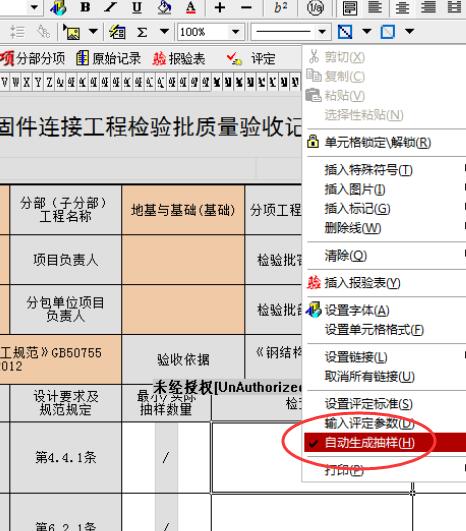Apply Italic formatting icon
466x531 pixels.
tap(110, 7)
